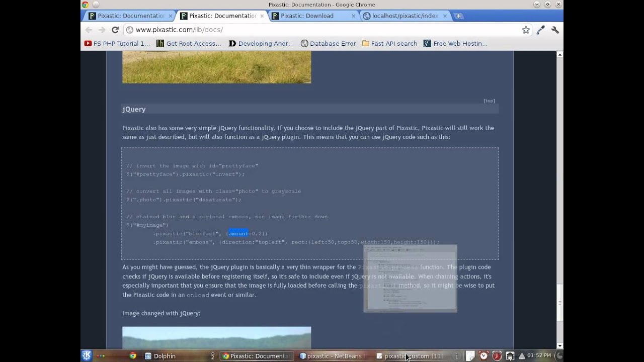The image size is (644, 362).
Task: Select Pixastic: Documentation Chrome taskbar entry
Action: [257, 356]
